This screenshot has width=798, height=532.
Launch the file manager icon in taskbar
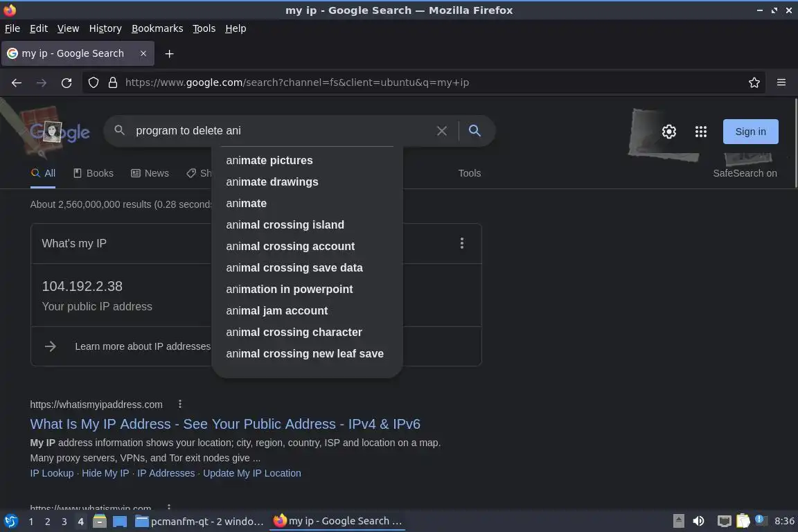coord(100,521)
